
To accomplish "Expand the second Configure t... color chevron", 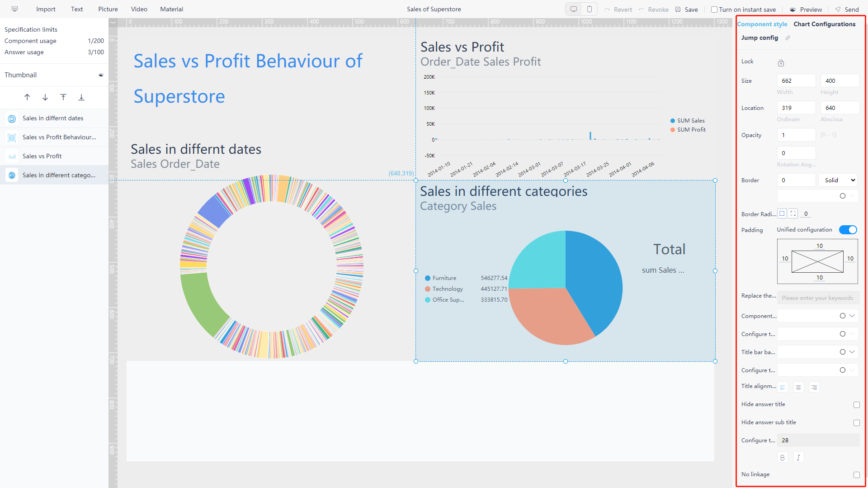I will (852, 370).
